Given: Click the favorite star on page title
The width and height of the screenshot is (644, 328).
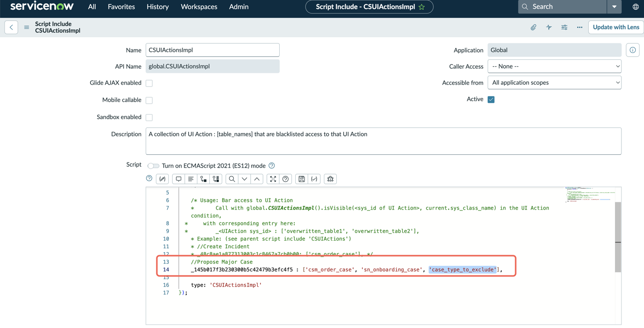Looking at the screenshot, I should [x=422, y=7].
